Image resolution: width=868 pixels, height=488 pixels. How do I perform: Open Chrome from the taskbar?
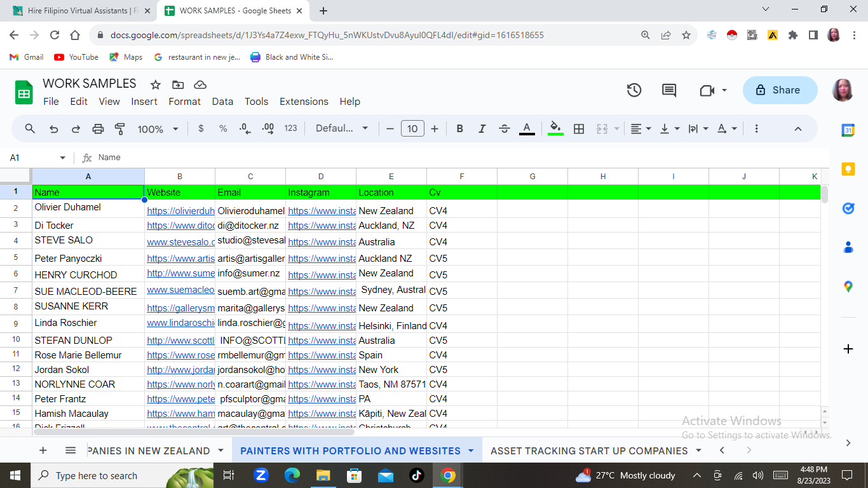(447, 475)
